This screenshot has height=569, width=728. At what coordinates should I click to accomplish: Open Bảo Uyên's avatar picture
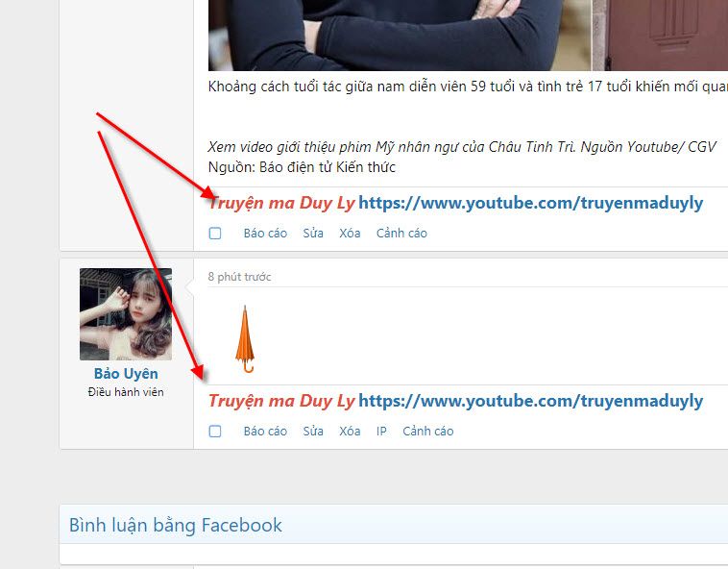pos(126,314)
